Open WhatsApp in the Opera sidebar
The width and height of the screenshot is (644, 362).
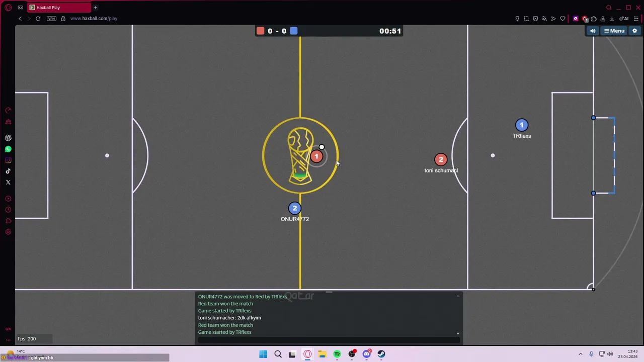tap(8, 149)
